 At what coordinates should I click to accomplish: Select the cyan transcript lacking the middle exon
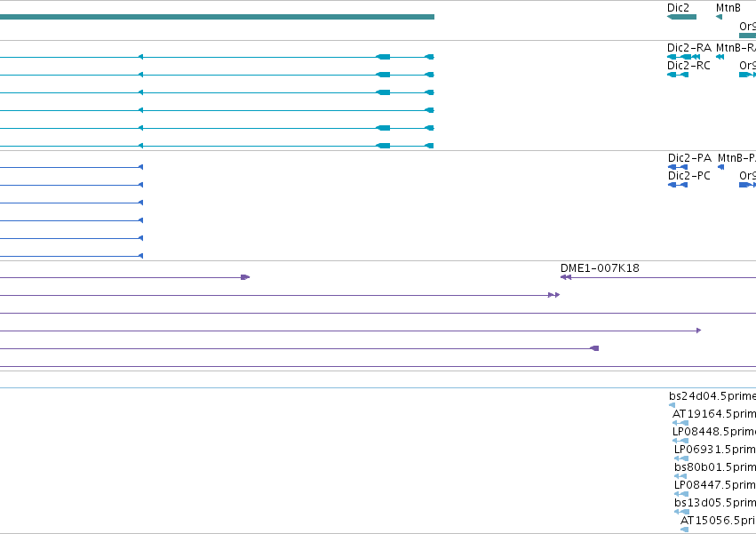(217, 110)
